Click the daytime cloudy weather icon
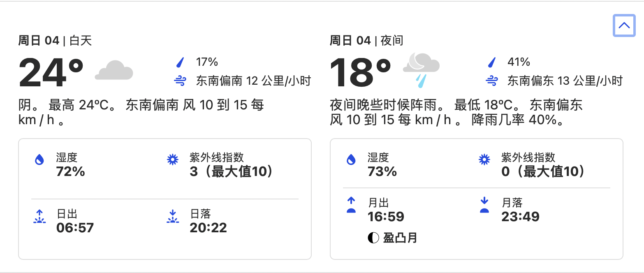 coord(114,70)
